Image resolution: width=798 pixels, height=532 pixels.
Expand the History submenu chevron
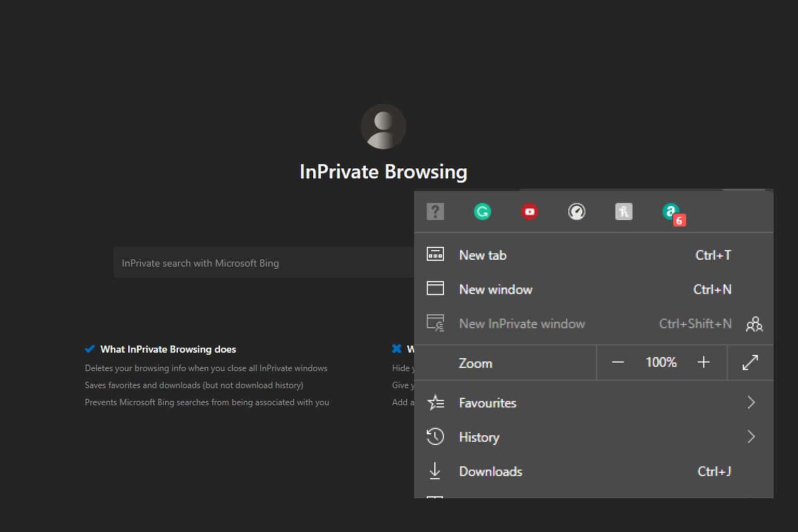pos(751,437)
